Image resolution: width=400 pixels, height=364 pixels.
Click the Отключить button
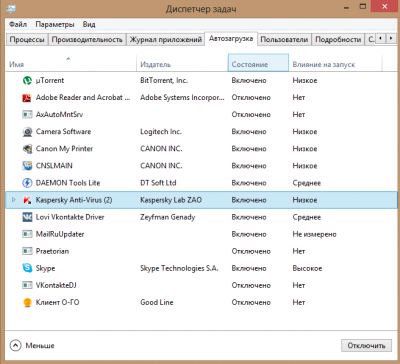[366, 345]
